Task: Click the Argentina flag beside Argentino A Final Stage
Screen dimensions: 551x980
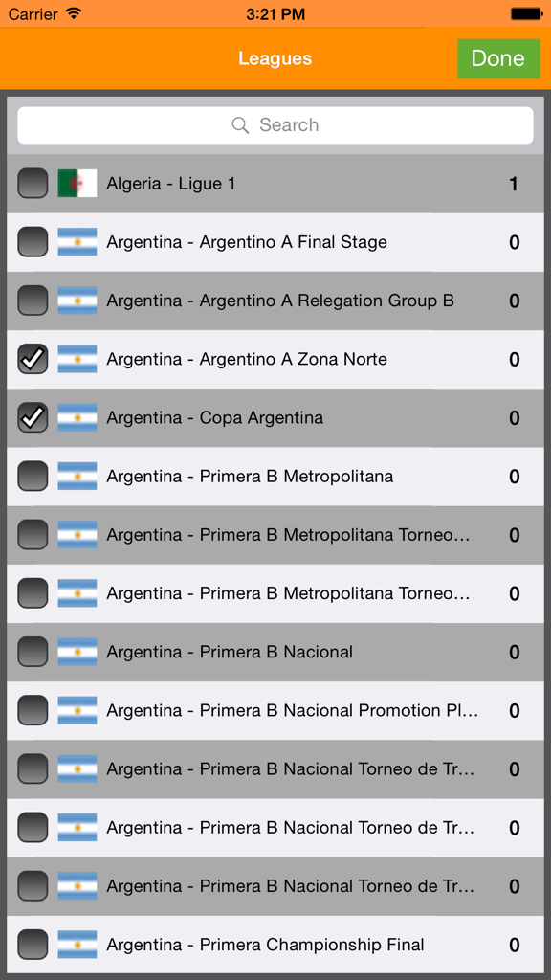Action: (77, 242)
